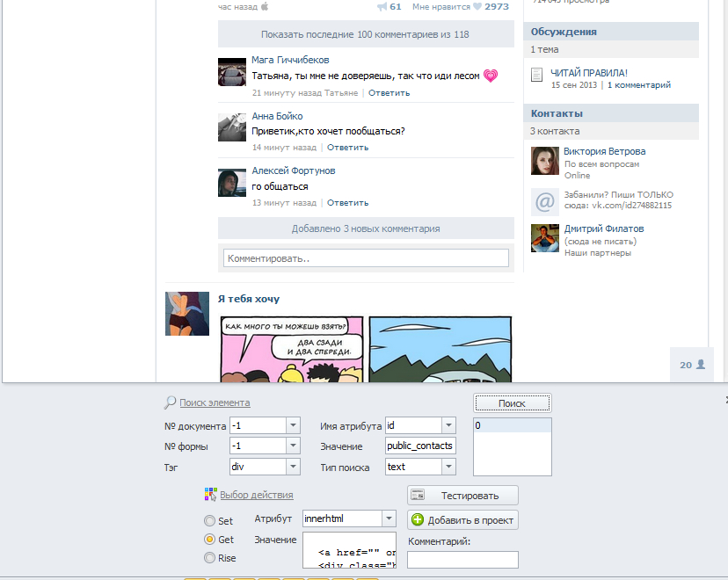Screen dimensions: 728x580
Task: Click the Выбор действия link
Action: pos(256,495)
